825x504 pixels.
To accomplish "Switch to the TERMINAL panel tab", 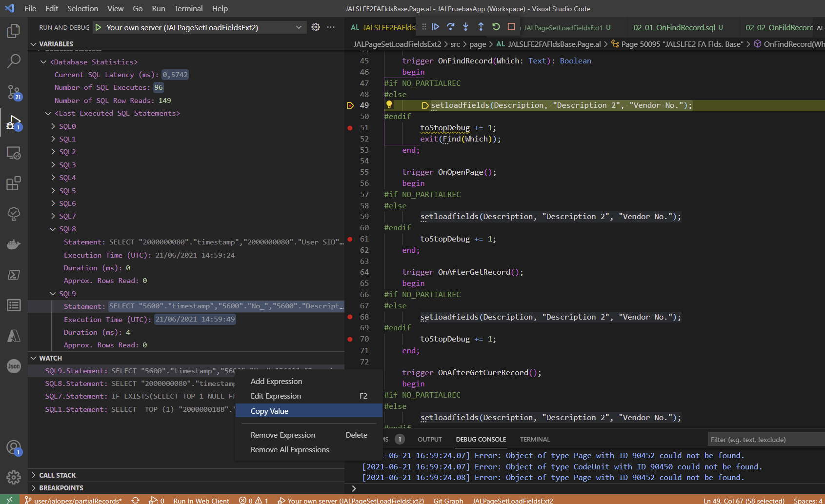I will pos(535,440).
